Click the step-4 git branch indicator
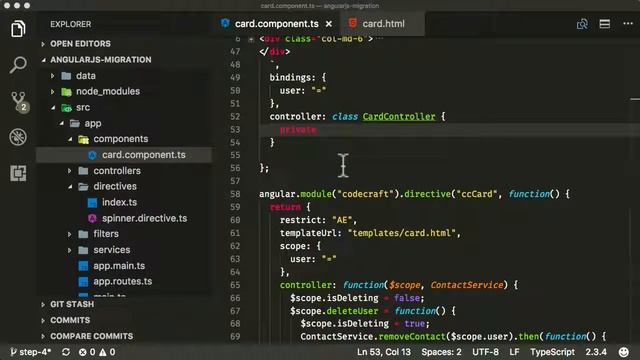This screenshot has height=360, width=640. coord(31,352)
